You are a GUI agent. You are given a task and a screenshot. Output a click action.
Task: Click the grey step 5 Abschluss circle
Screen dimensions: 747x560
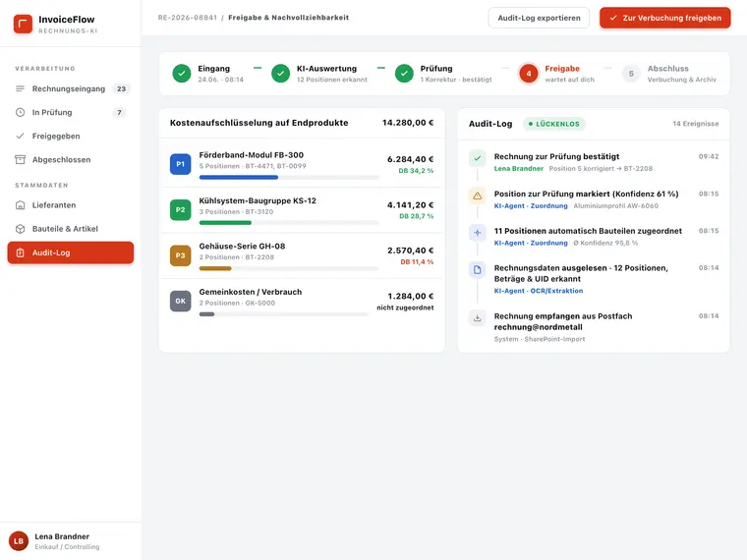[631, 74]
